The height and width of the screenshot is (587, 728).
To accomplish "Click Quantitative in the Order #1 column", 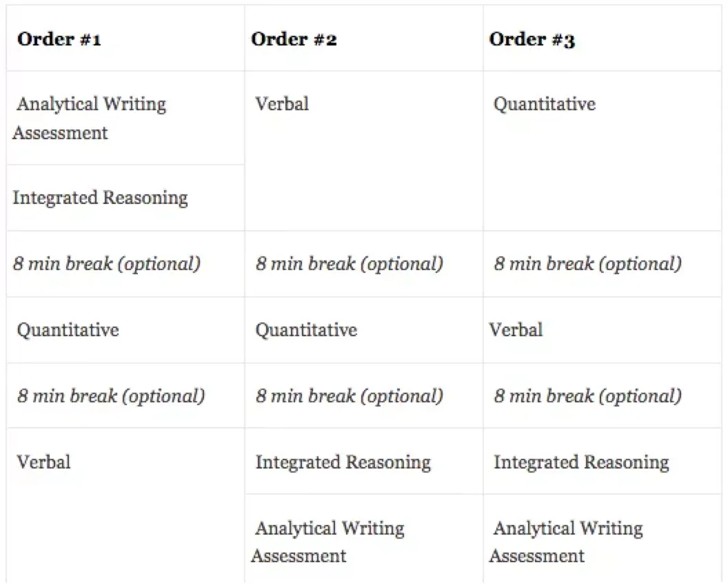I will click(x=68, y=330).
